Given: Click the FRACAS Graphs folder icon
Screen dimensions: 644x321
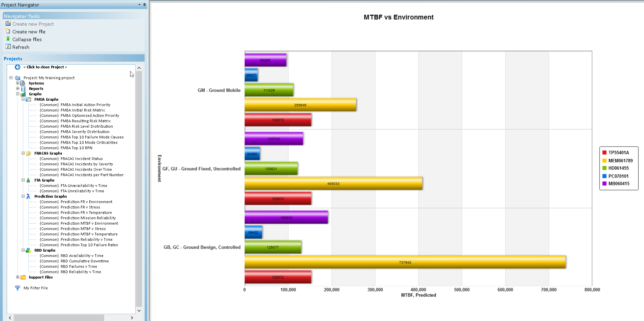Looking at the screenshot, I should (x=28, y=153).
